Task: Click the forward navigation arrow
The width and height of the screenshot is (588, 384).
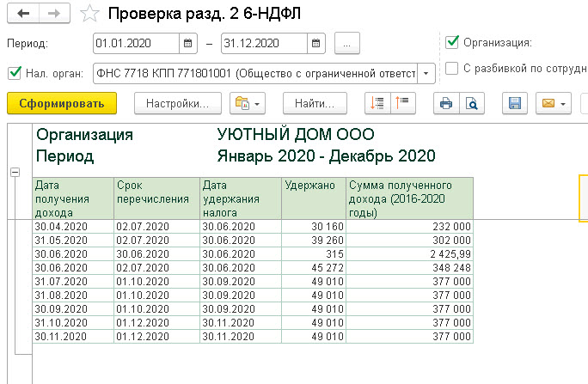Action: coord(53,14)
